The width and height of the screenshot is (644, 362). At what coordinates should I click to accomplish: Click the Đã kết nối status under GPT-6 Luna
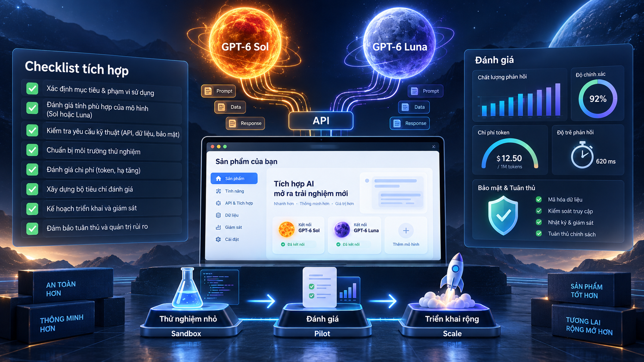pyautogui.click(x=348, y=244)
